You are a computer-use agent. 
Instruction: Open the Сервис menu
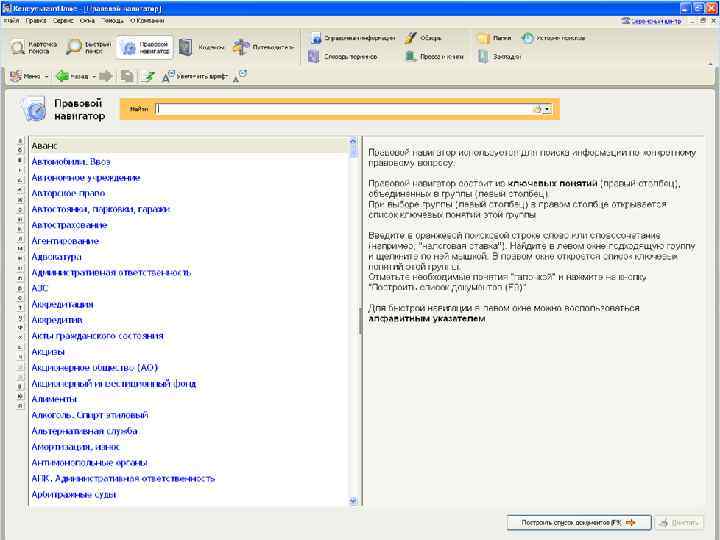tap(63, 21)
